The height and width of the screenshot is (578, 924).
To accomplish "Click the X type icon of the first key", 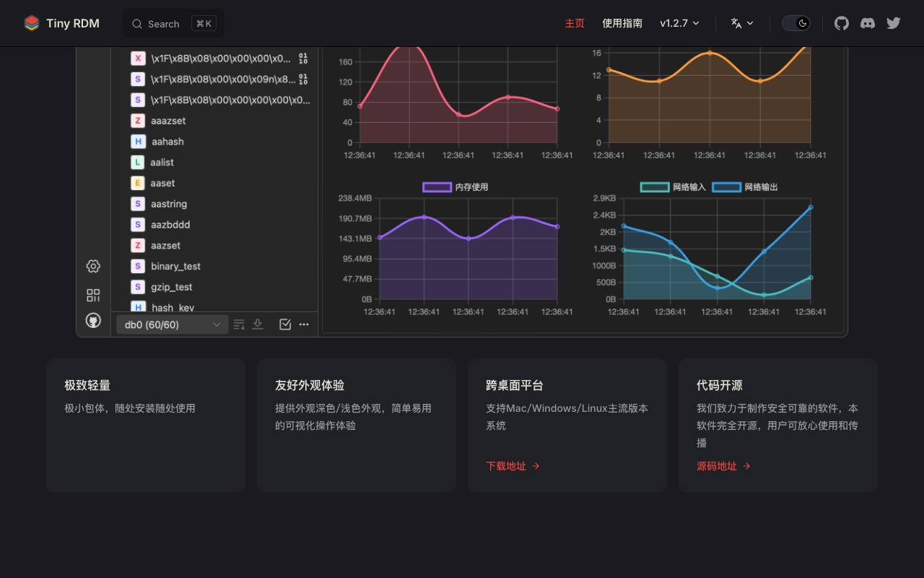I will pyautogui.click(x=137, y=59).
